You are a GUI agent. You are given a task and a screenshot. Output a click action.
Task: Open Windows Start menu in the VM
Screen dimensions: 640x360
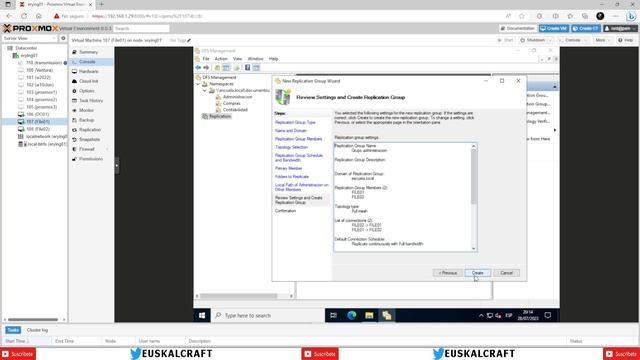click(202, 316)
